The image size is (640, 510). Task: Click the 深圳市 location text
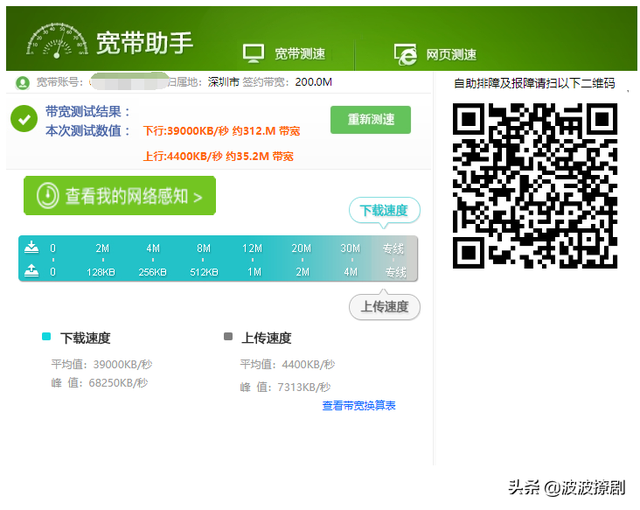coord(223,82)
